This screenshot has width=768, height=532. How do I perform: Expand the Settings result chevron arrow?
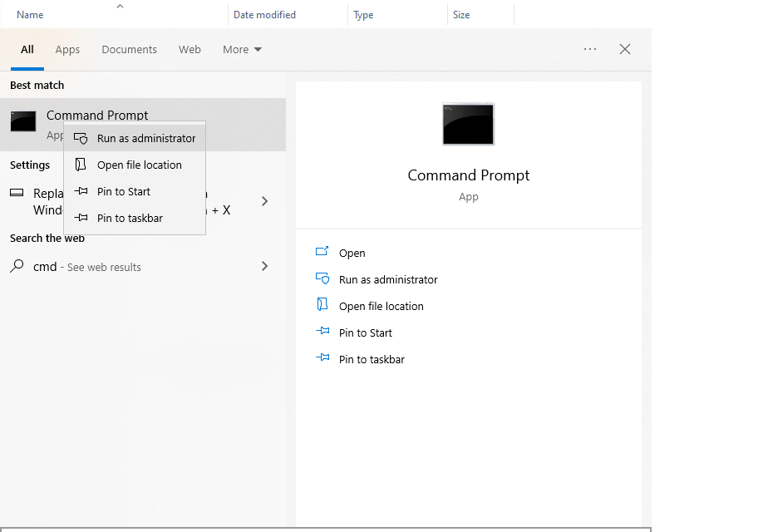[x=264, y=201]
